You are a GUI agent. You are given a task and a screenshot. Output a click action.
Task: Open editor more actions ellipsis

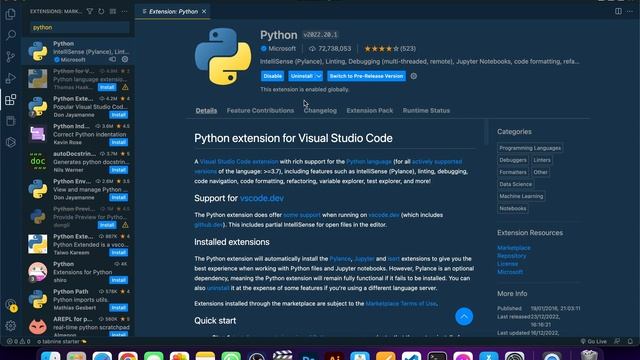(630, 11)
